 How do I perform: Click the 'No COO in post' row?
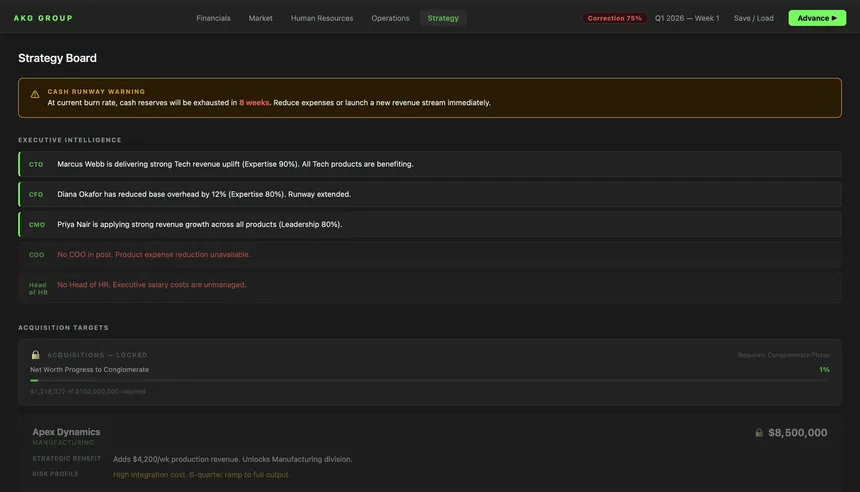click(430, 255)
